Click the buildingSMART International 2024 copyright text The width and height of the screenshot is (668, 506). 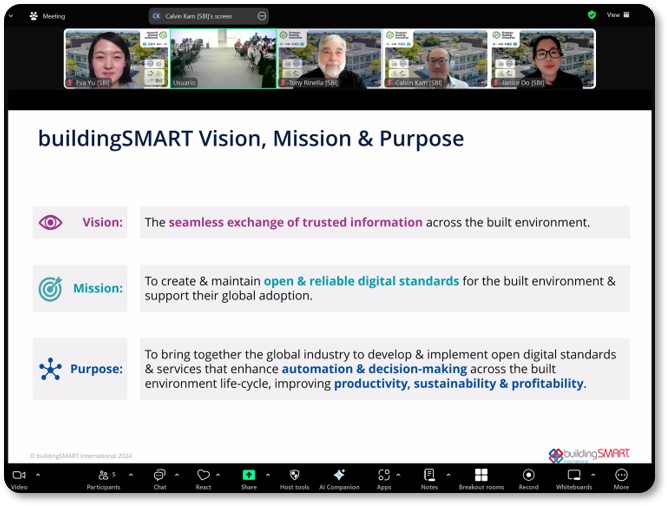pos(81,456)
